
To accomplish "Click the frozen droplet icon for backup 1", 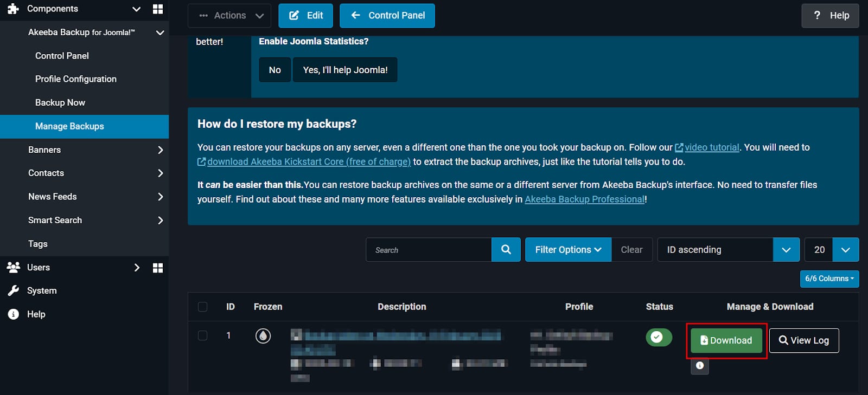I will coord(263,336).
